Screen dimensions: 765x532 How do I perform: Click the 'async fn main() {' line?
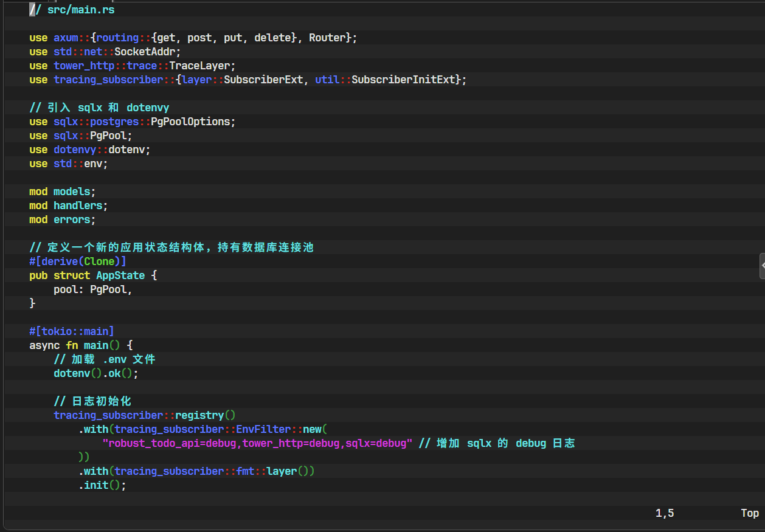pyautogui.click(x=81, y=345)
